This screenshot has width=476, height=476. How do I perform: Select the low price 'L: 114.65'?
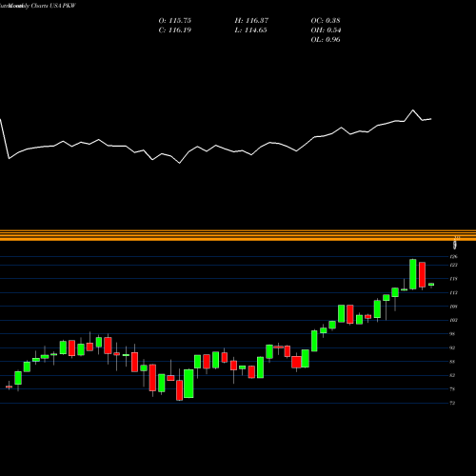coord(250,30)
